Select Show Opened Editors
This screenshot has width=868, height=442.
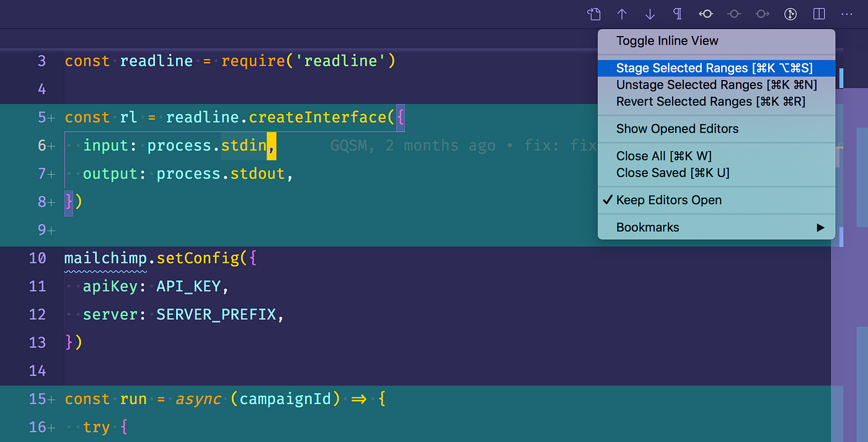676,128
